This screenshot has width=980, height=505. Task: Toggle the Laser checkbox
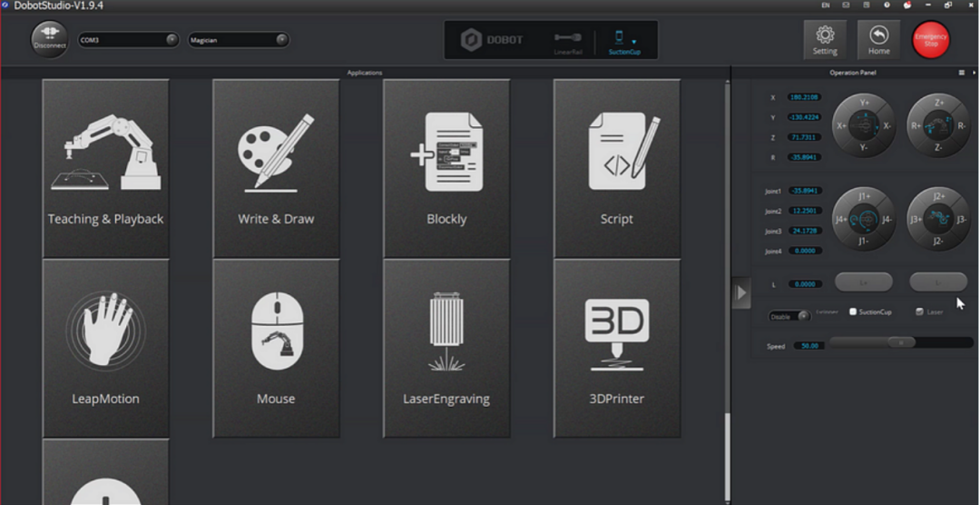pos(919,312)
